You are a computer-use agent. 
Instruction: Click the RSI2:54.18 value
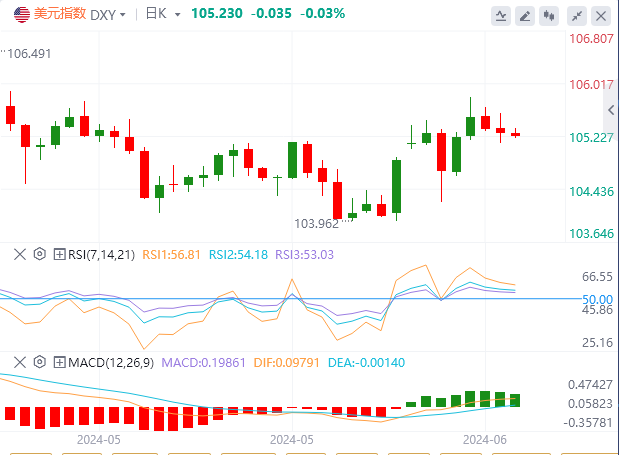238,255
